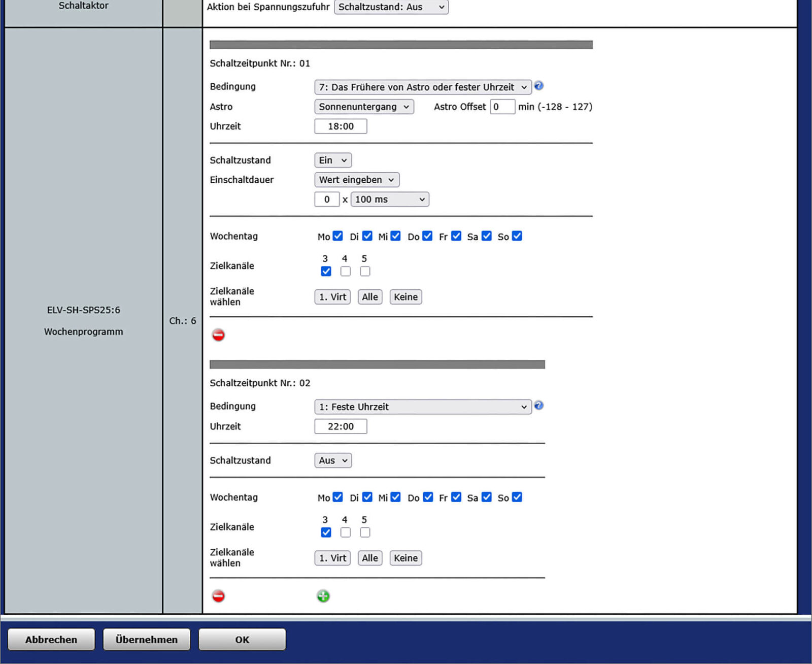Uncheck Sunday in Schaltzeitpunkt 02 Wochentag

tap(517, 497)
